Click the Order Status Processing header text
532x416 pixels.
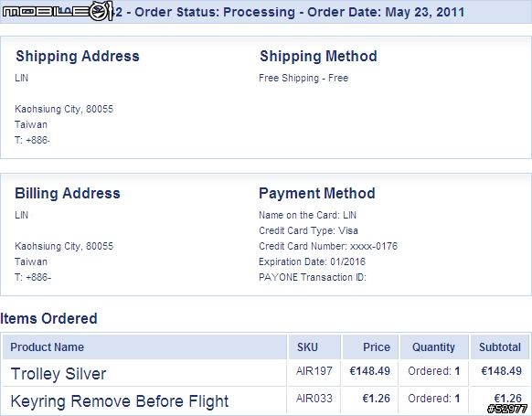215,12
